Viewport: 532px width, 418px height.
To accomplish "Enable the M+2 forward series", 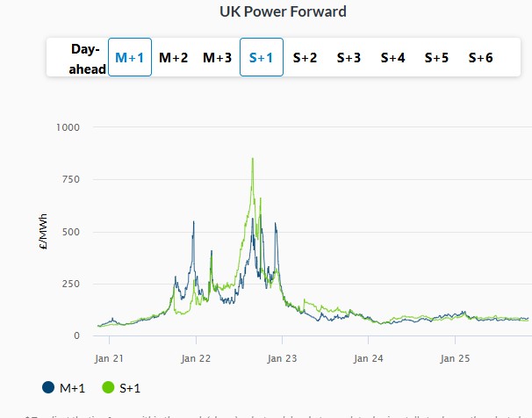I will (x=173, y=58).
